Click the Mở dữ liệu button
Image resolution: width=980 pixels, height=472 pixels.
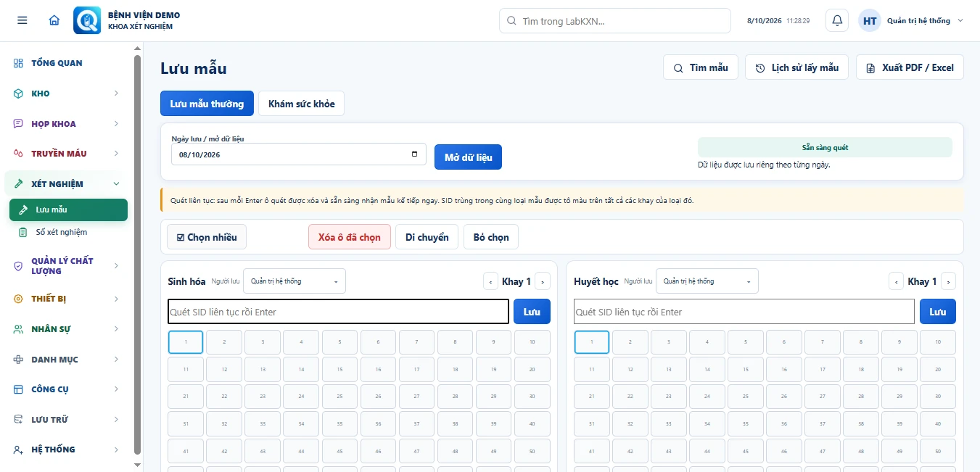(468, 157)
